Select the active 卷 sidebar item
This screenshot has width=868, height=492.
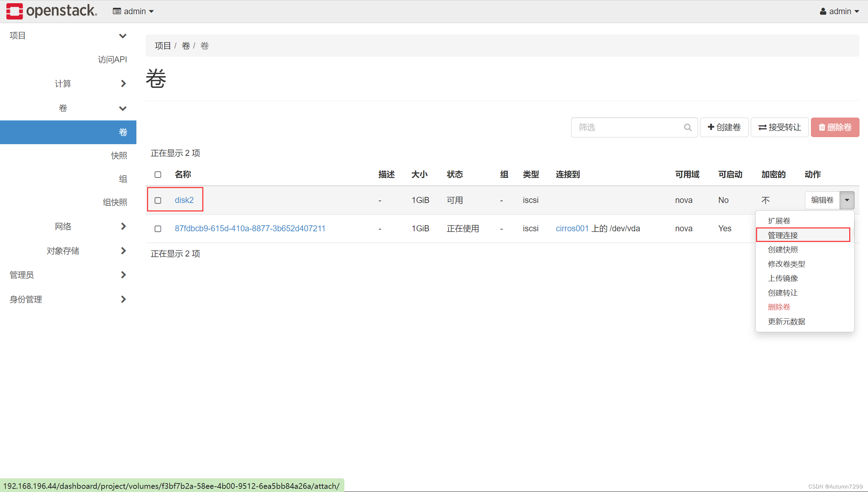[x=68, y=132]
